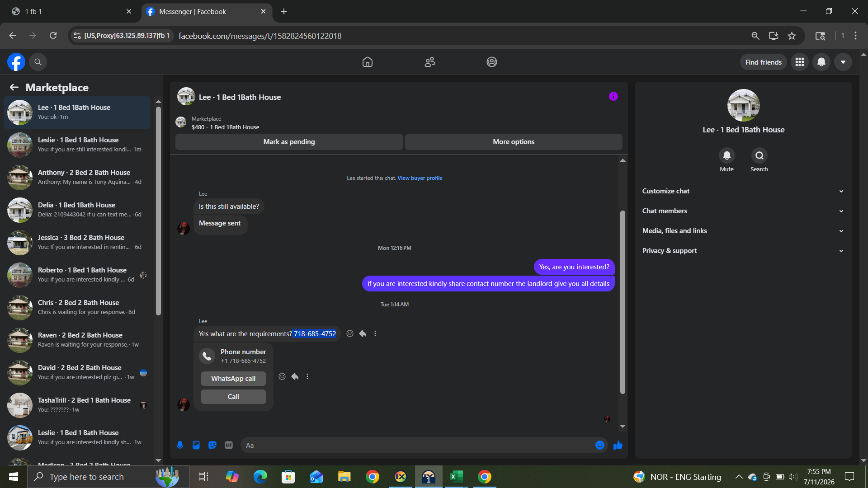Attach a photo file icon
Screen dimensions: 868x488
196,445
